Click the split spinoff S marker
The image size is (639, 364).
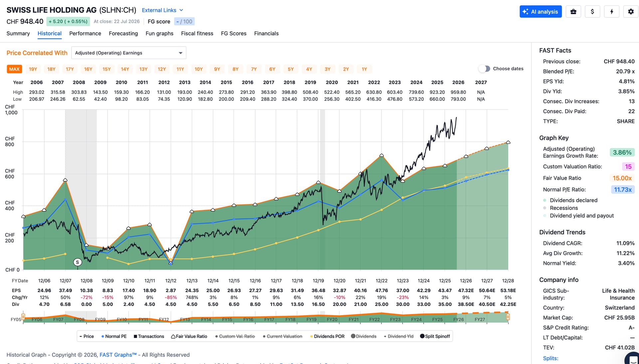click(x=77, y=262)
